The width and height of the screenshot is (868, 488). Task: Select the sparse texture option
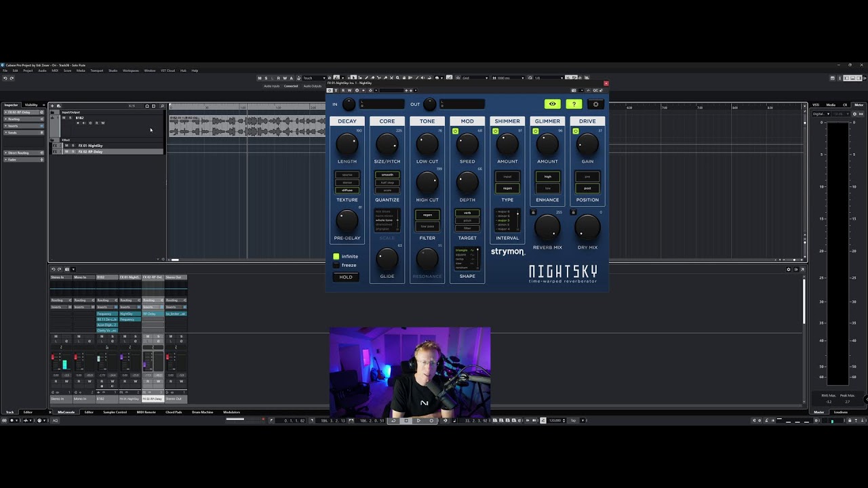tap(347, 175)
